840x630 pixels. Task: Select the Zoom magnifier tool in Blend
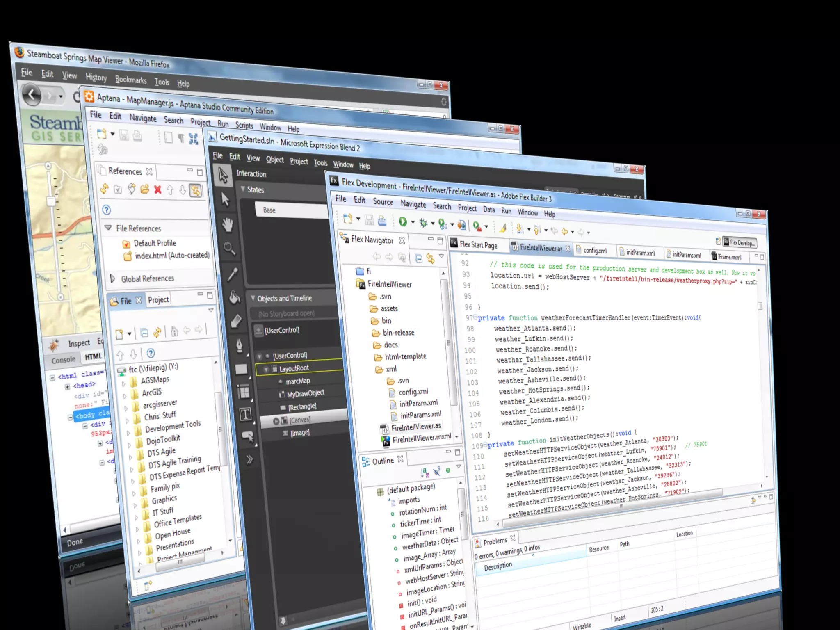tap(229, 249)
